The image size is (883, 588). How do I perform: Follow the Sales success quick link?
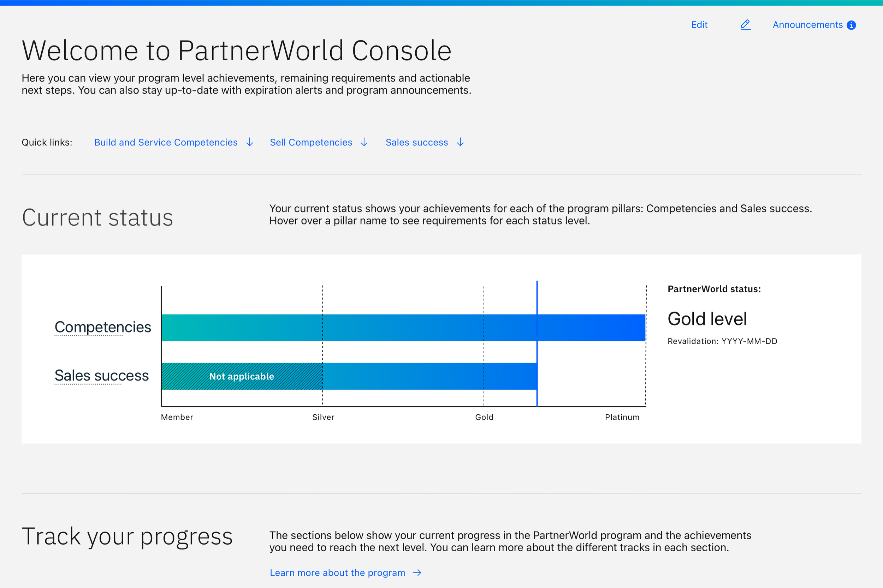tap(416, 143)
